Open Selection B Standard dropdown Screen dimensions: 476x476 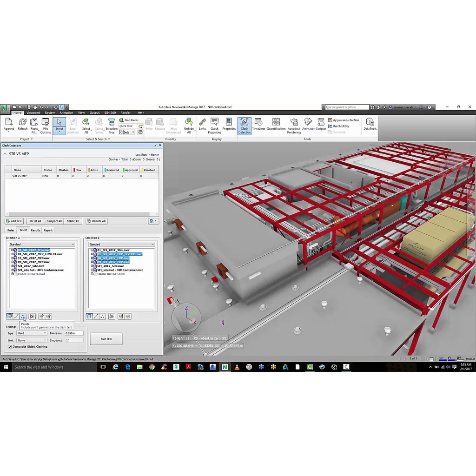pyautogui.click(x=121, y=245)
